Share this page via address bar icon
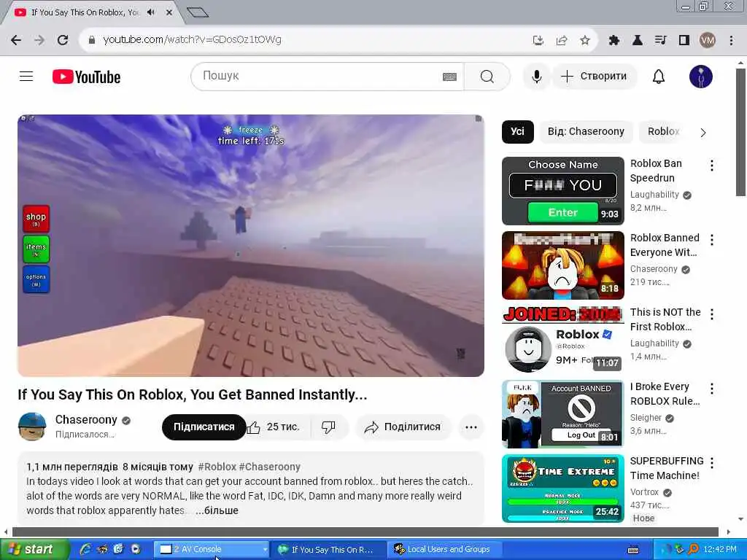Viewport: 747px width, 560px height. 562,41
